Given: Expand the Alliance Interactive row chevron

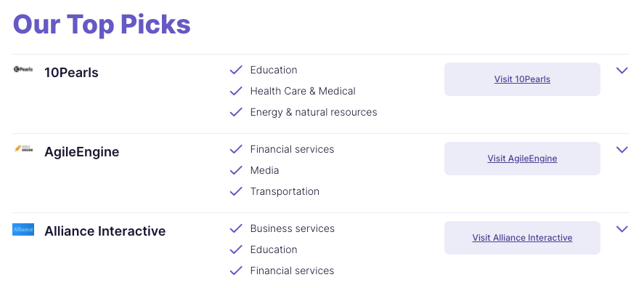Looking at the screenshot, I should coord(621,229).
